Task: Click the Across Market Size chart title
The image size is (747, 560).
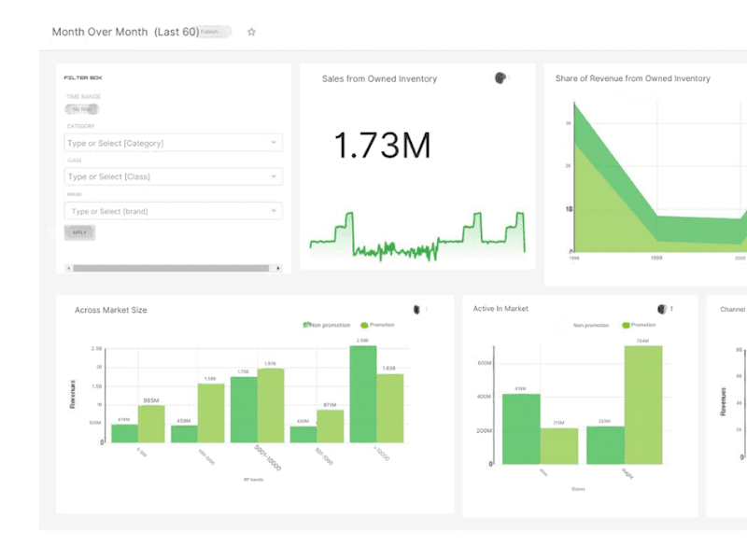Action: (x=110, y=310)
